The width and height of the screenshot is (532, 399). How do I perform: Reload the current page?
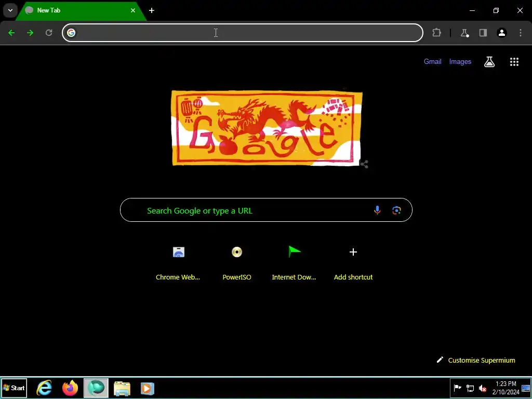[49, 33]
